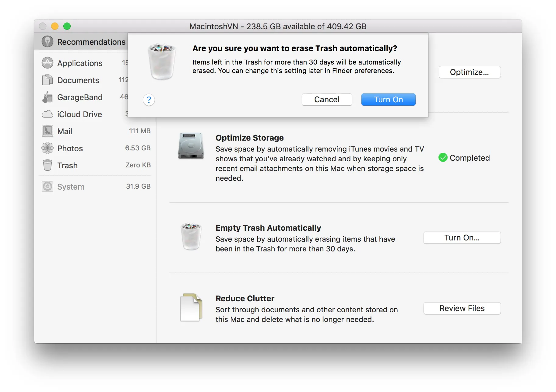
Task: Click the Optimize Storage heading
Action: [250, 138]
